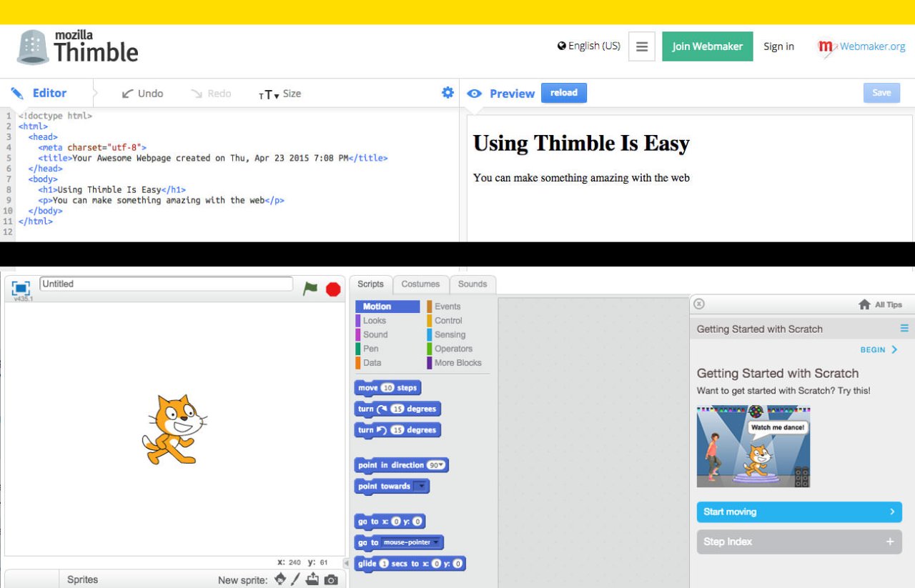Open the Sounds tab

[472, 284]
